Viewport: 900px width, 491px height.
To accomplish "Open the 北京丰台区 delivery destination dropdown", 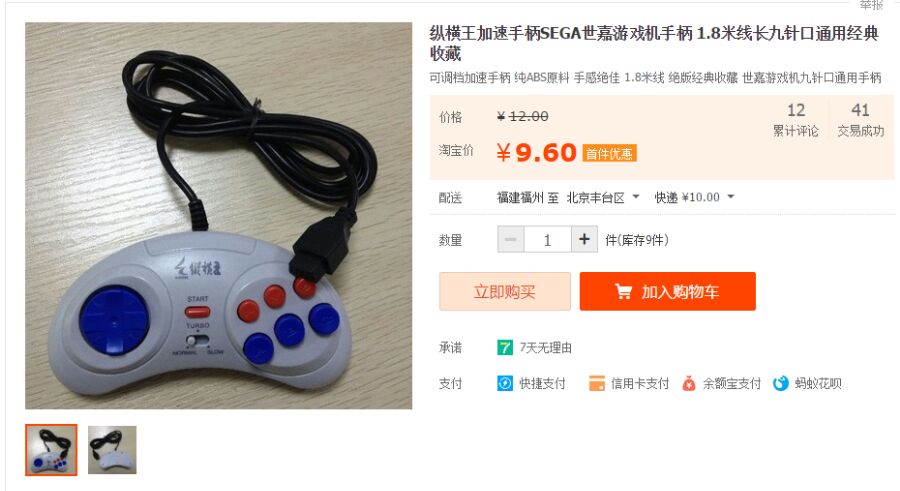I will point(603,198).
